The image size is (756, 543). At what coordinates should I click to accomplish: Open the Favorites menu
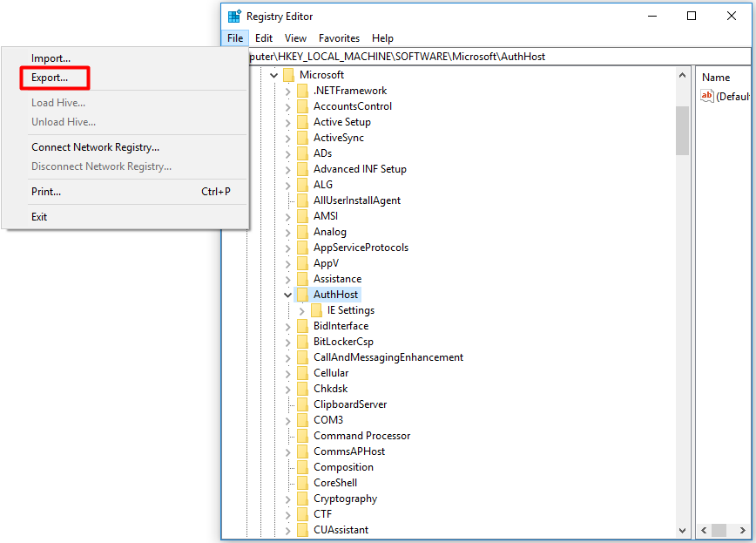pos(339,38)
